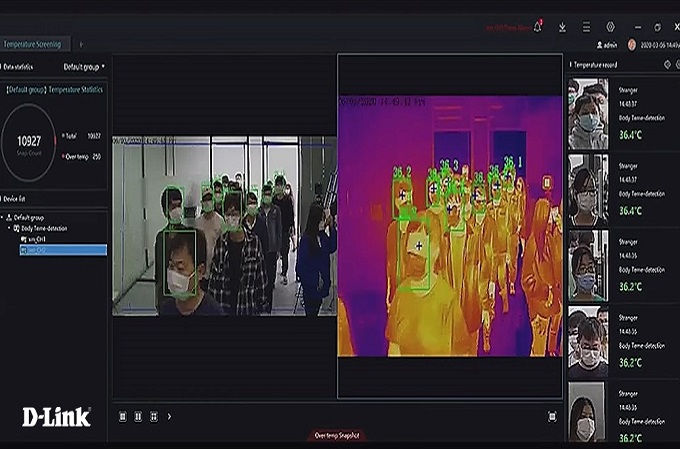Select the third layout icon below video
The image size is (680, 449).
coord(153,416)
